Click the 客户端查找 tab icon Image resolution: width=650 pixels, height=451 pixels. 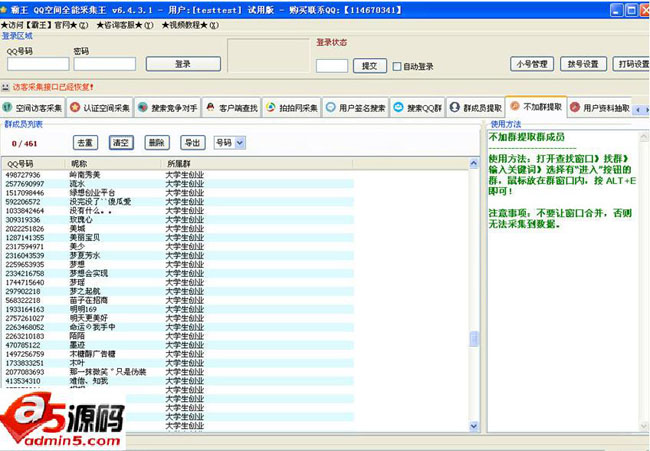click(x=211, y=107)
